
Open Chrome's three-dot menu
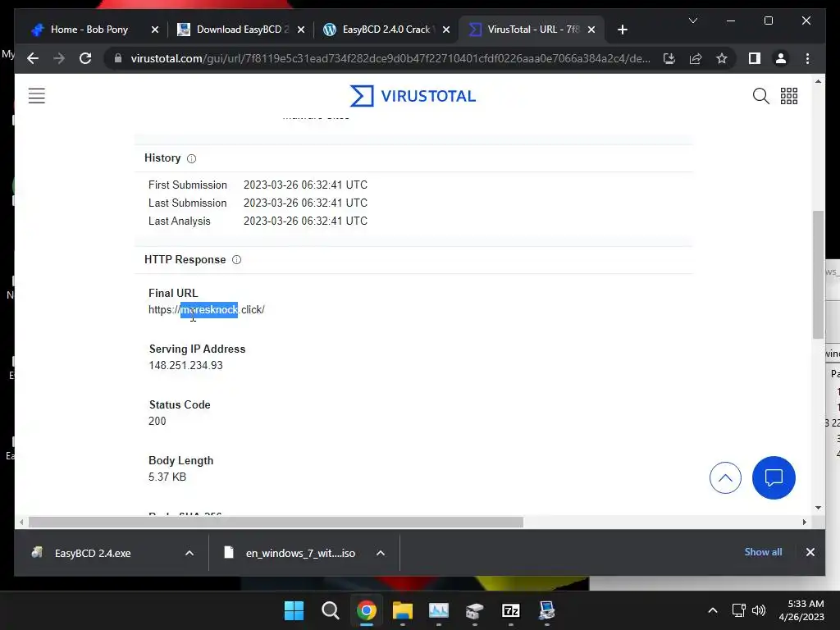(x=807, y=58)
